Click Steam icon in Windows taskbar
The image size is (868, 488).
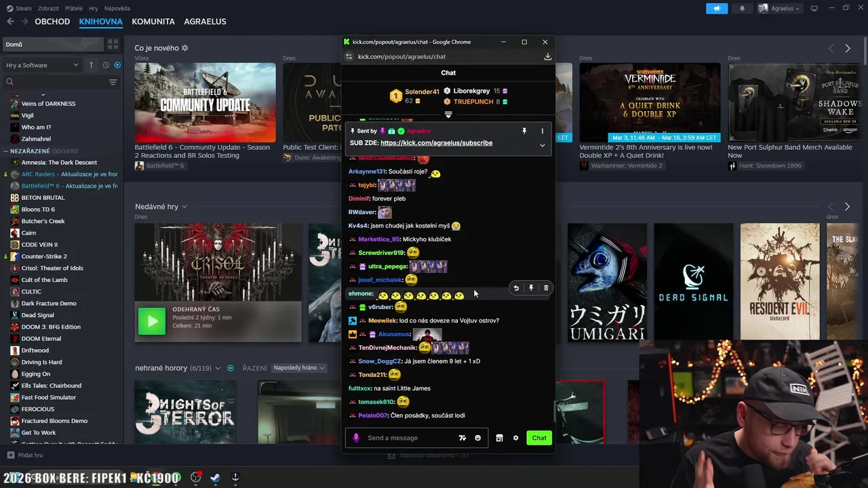[x=215, y=478]
